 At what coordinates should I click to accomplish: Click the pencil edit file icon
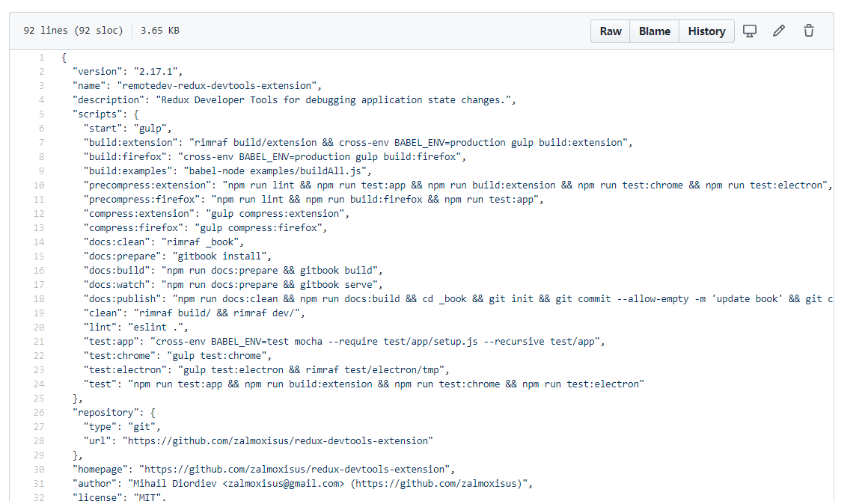[779, 31]
